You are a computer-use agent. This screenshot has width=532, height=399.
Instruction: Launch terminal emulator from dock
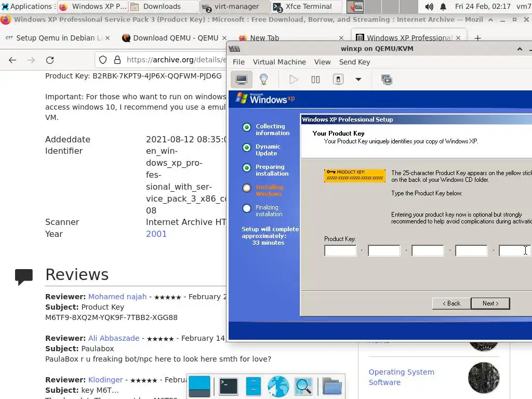tap(229, 387)
